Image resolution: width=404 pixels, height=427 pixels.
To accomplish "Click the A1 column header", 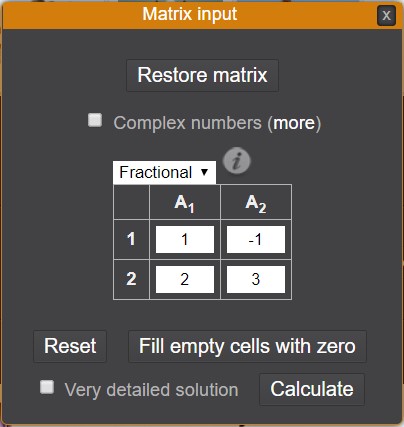I will [185, 202].
